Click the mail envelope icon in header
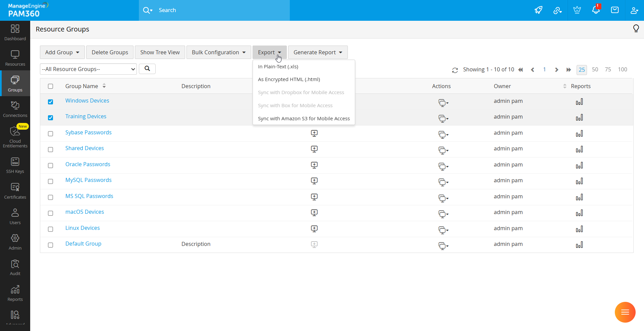Viewport: 644px width, 331px height. click(x=615, y=10)
